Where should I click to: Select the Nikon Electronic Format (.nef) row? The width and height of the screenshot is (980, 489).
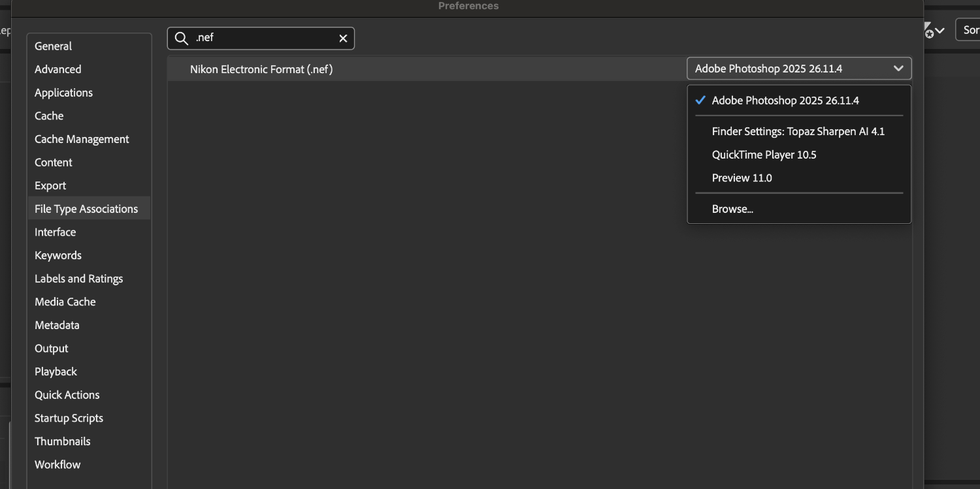click(x=261, y=69)
